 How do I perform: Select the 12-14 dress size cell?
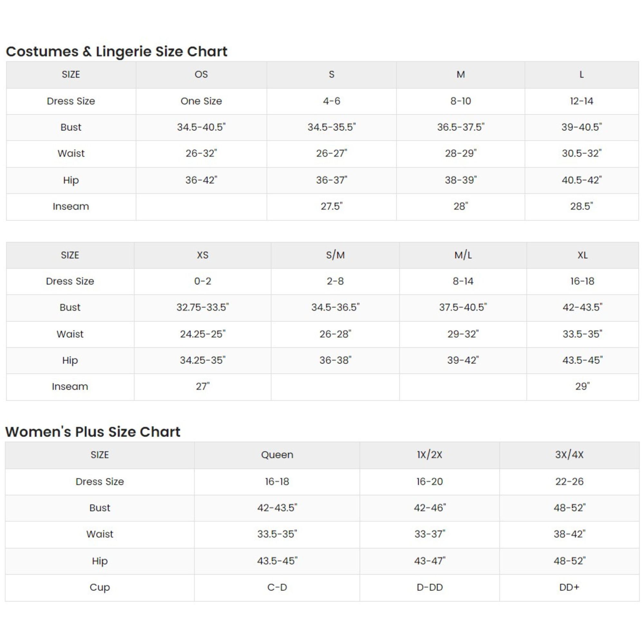(x=581, y=101)
